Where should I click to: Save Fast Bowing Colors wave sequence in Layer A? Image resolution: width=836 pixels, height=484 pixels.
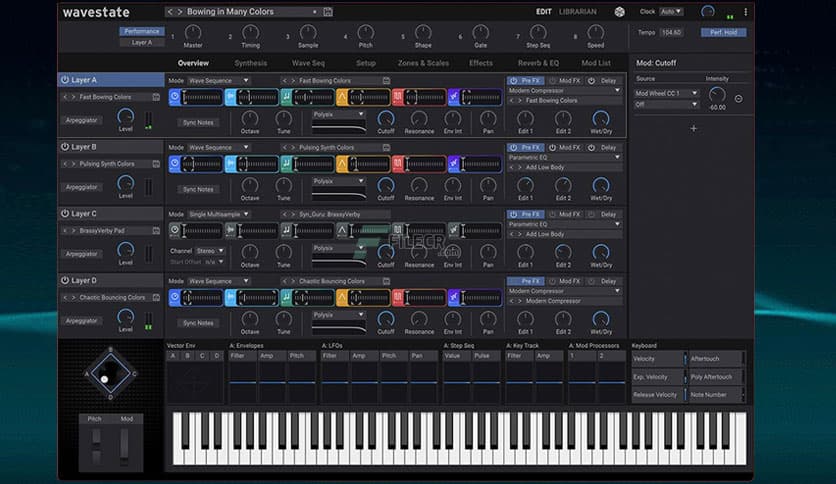386,80
